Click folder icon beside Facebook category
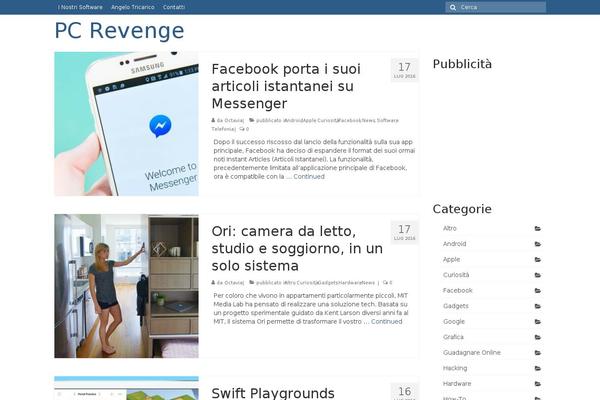 tap(538, 291)
